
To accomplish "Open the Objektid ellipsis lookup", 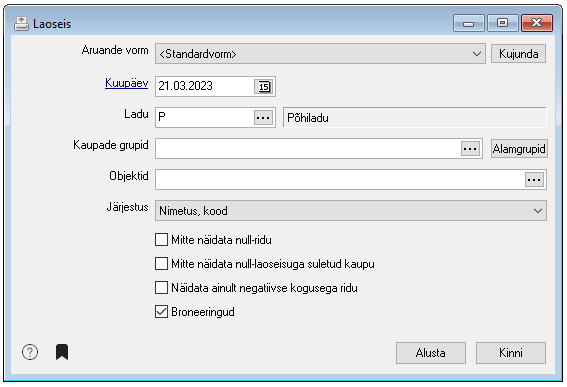I will [534, 180].
